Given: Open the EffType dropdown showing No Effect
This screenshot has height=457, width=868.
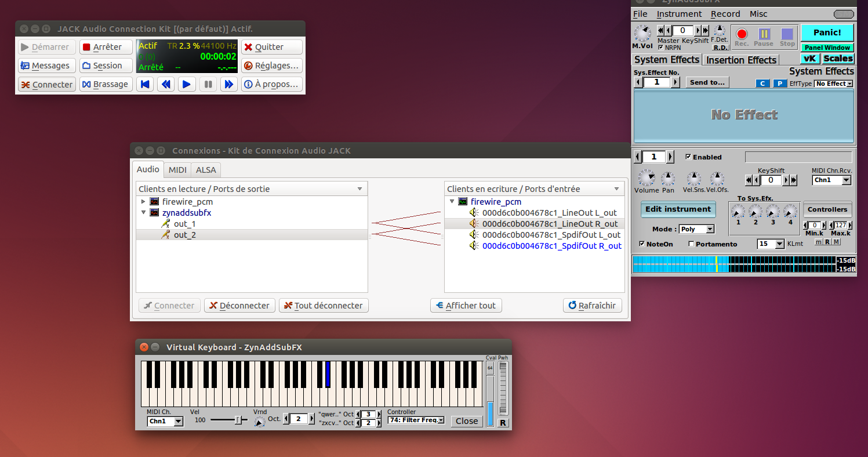Looking at the screenshot, I should pos(833,84).
